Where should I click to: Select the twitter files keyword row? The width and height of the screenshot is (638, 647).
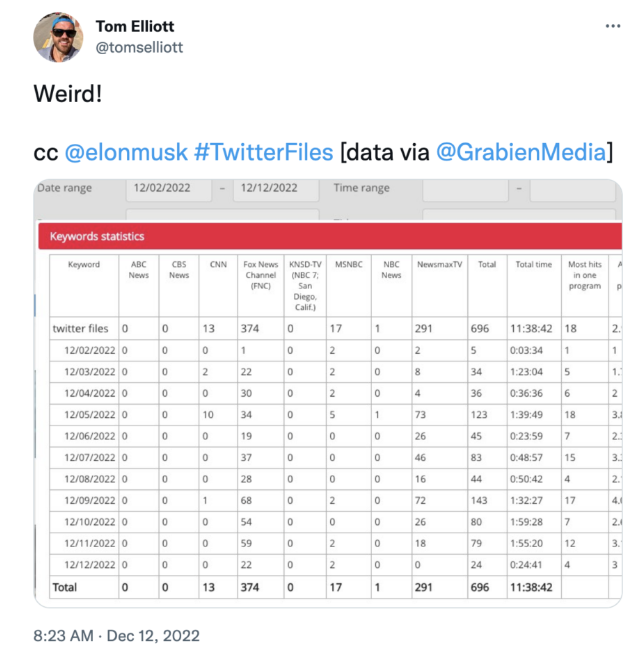[336, 328]
